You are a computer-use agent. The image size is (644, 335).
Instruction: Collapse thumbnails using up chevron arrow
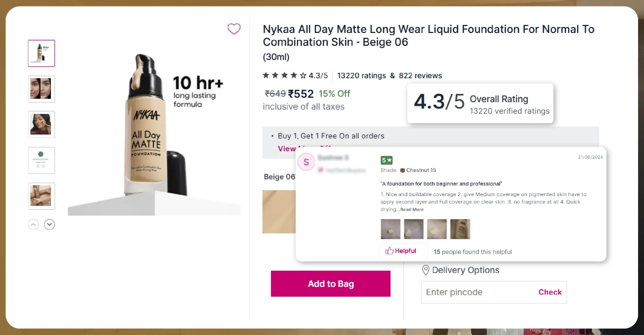point(33,224)
